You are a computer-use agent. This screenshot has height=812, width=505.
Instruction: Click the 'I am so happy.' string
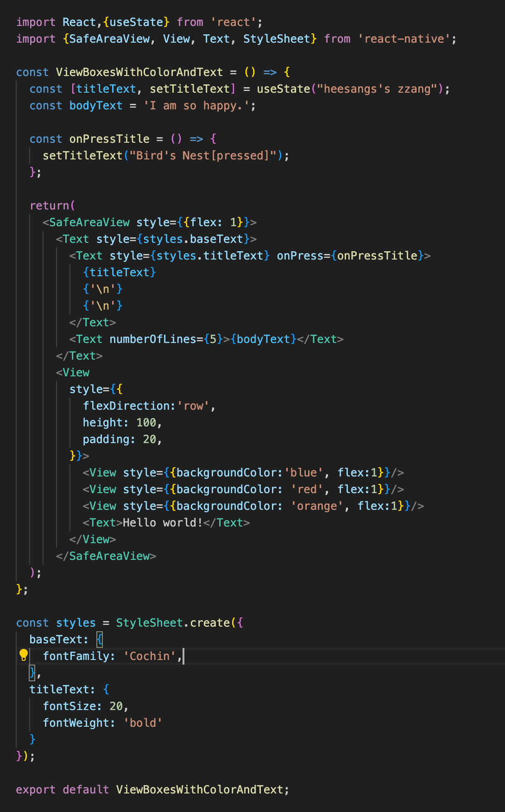tap(197, 106)
